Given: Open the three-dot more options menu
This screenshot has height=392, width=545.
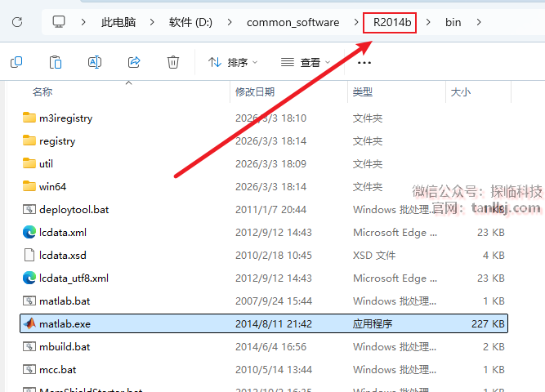Looking at the screenshot, I should (364, 63).
